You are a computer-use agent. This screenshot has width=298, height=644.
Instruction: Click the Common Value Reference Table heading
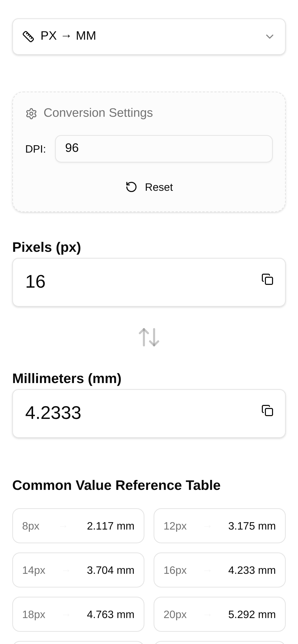[x=116, y=485]
